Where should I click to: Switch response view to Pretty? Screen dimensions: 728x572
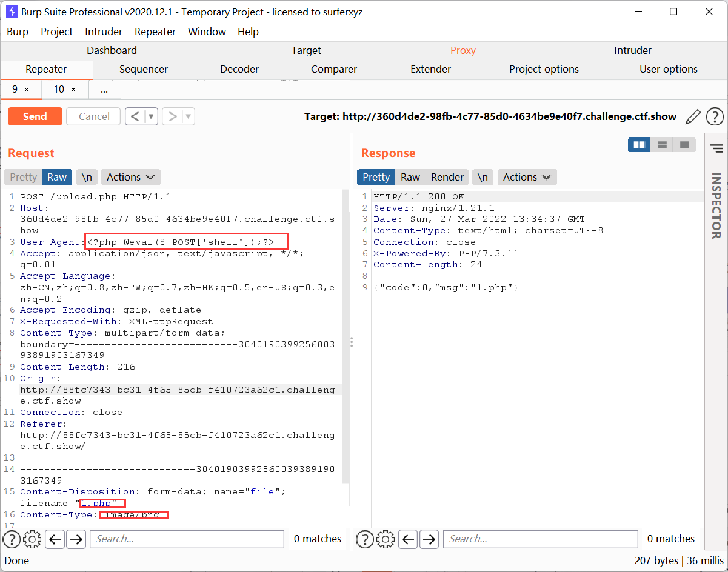point(376,177)
